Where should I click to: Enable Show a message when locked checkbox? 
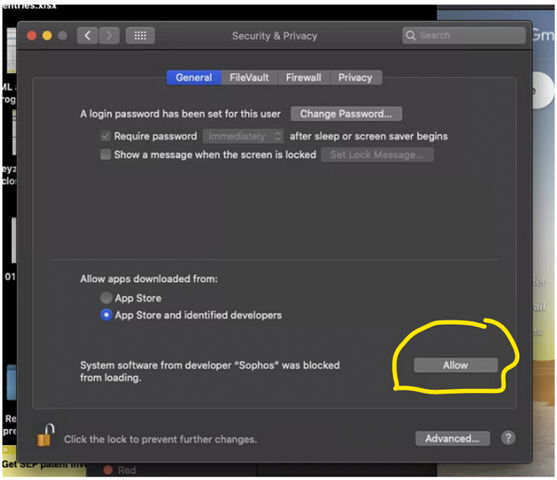[x=106, y=155]
